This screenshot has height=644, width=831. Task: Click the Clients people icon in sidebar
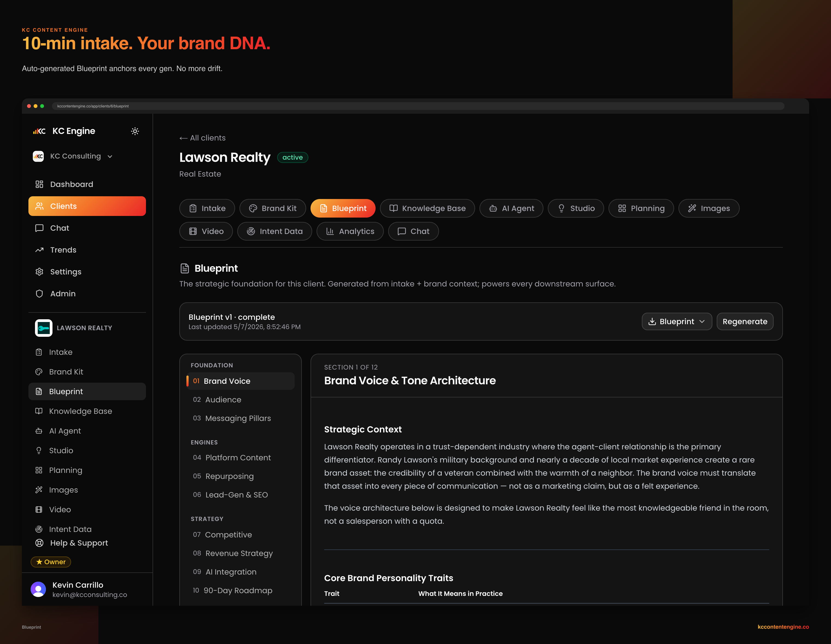39,206
